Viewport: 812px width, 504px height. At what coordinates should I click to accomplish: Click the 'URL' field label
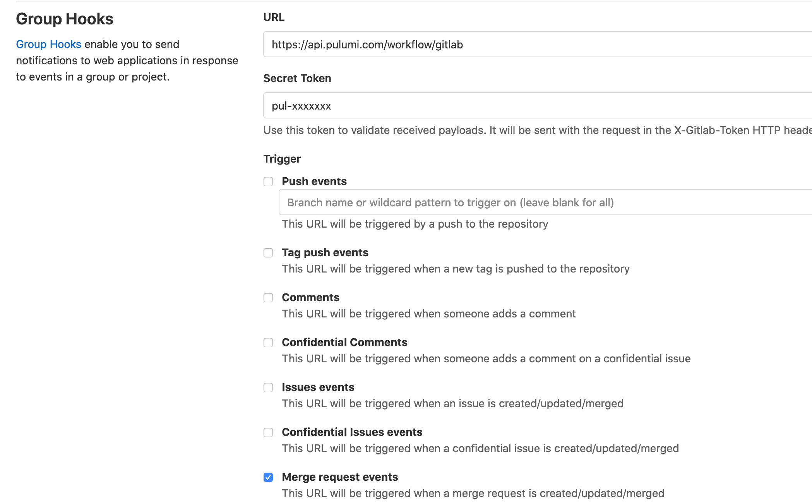[x=274, y=17]
